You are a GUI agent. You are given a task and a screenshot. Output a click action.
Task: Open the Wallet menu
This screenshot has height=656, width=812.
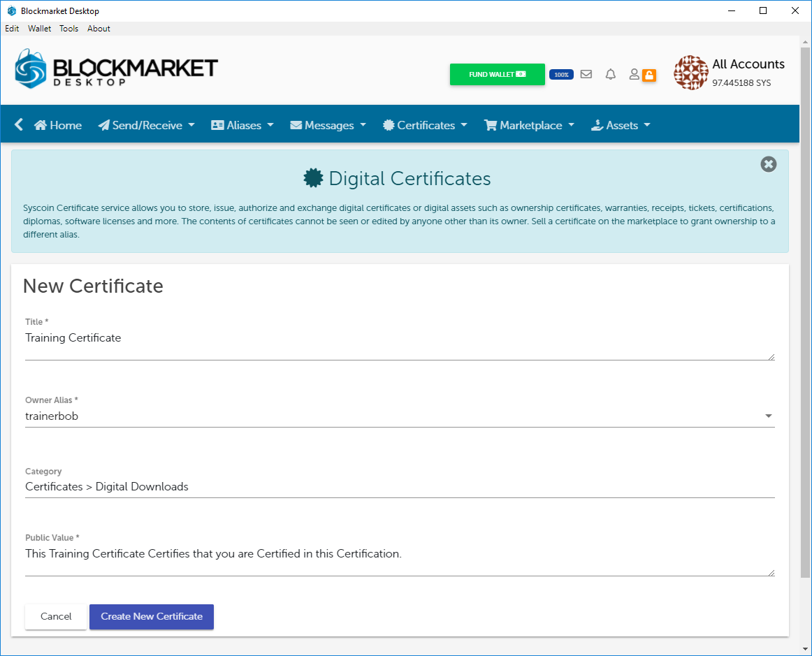39,29
